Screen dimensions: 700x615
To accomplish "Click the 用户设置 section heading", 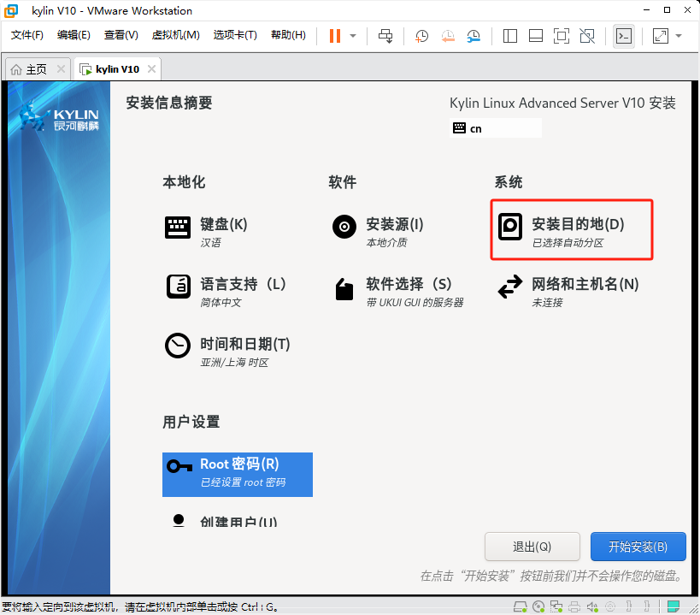I will 191,422.
